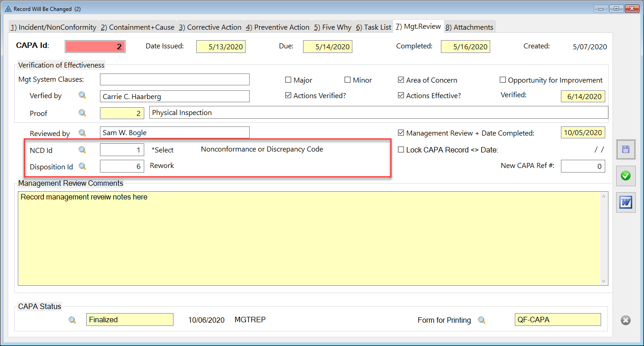
Task: Click the save floppy disk icon
Action: coord(626,149)
